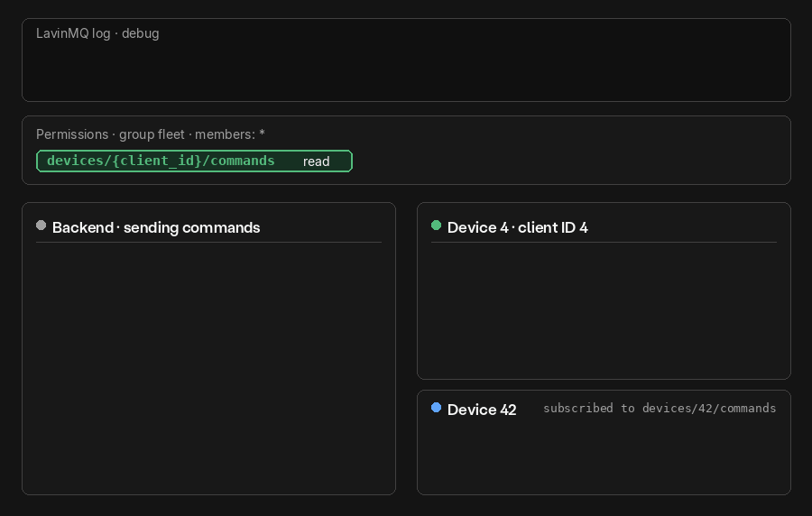Click the blue status dot beside Device 42
Image resolution: width=812 pixels, height=516 pixels.
click(436, 408)
